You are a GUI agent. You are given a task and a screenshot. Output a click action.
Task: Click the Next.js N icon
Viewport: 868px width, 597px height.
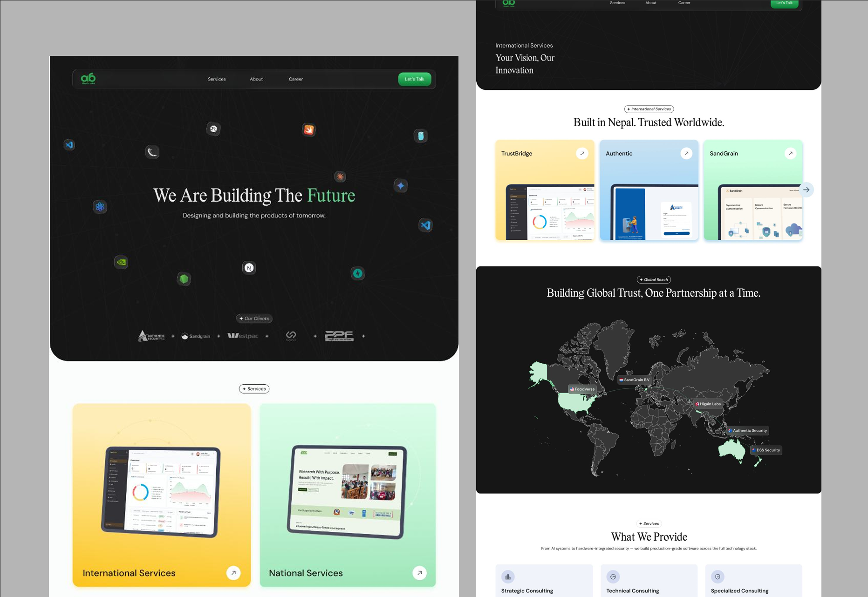(249, 268)
